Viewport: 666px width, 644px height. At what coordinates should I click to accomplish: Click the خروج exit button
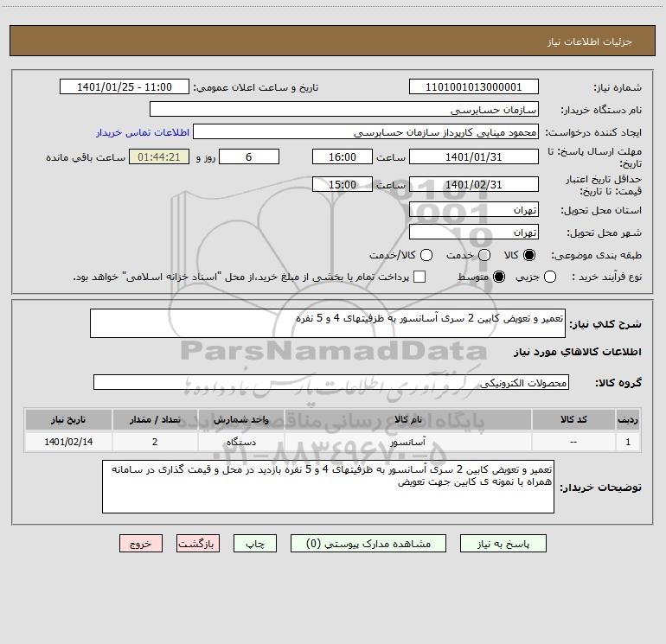pyautogui.click(x=141, y=544)
